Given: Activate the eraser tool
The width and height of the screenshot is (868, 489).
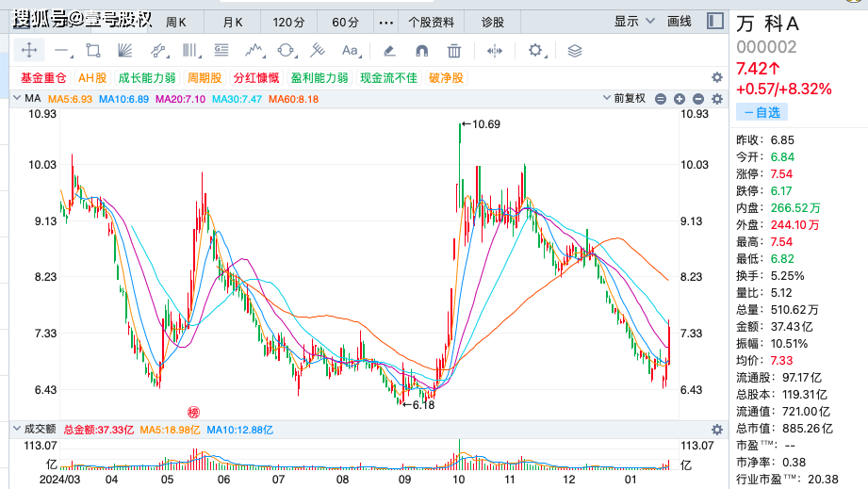Looking at the screenshot, I should point(389,51).
